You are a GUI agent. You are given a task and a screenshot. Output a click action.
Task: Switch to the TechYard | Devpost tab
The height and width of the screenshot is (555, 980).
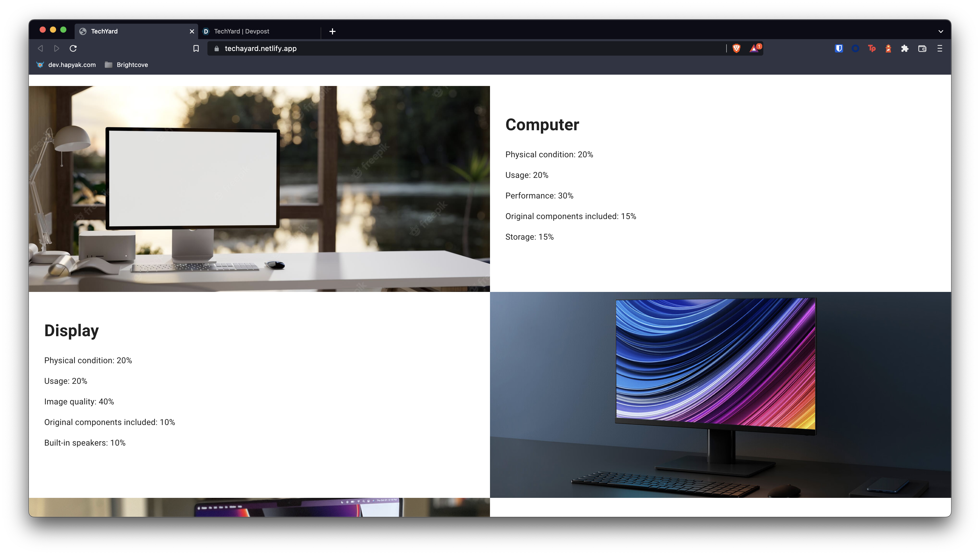pos(242,31)
